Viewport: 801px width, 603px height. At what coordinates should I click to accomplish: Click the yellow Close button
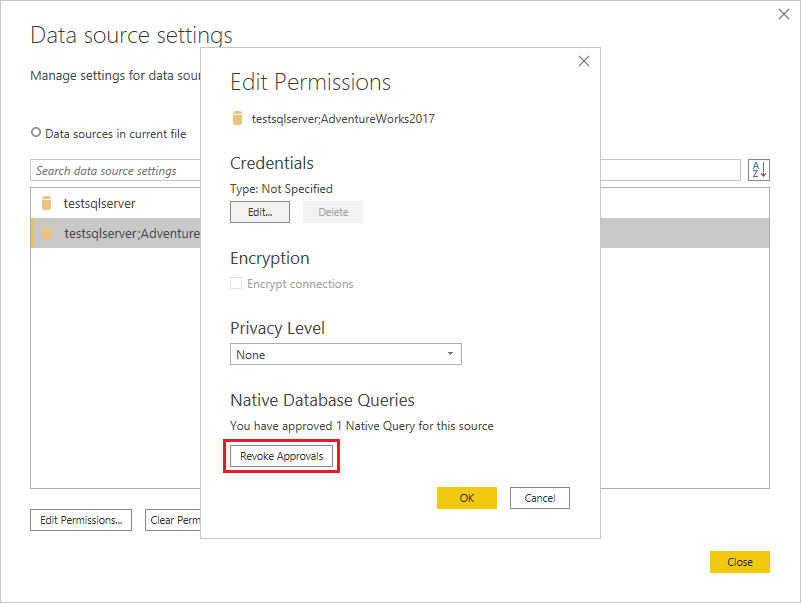coord(739,562)
